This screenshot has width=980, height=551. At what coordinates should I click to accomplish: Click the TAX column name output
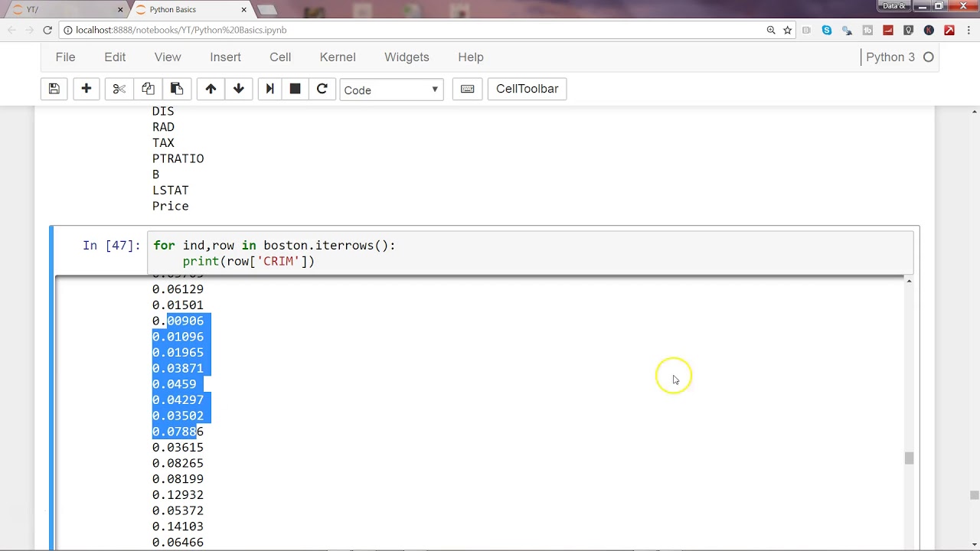[x=163, y=142]
